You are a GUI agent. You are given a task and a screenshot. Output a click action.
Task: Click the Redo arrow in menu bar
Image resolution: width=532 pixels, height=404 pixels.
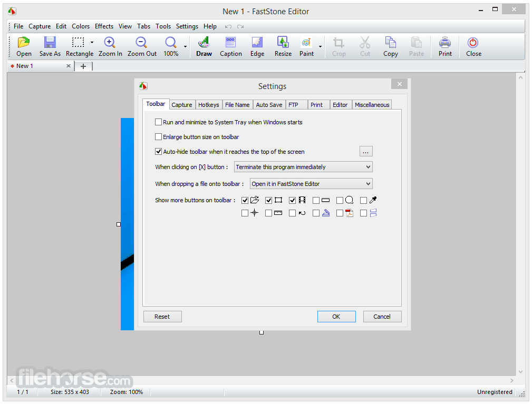240,26
